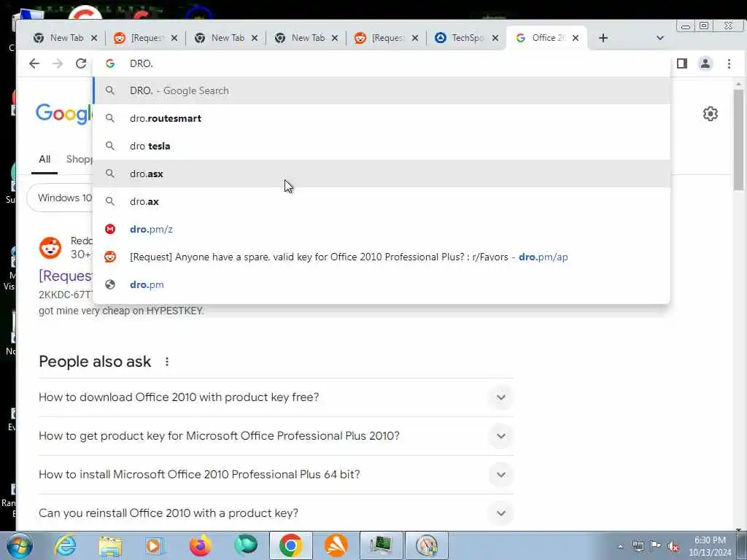747x560 pixels.
Task: Expand 'Can you reinstall Office 2010' question
Action: click(x=276, y=513)
